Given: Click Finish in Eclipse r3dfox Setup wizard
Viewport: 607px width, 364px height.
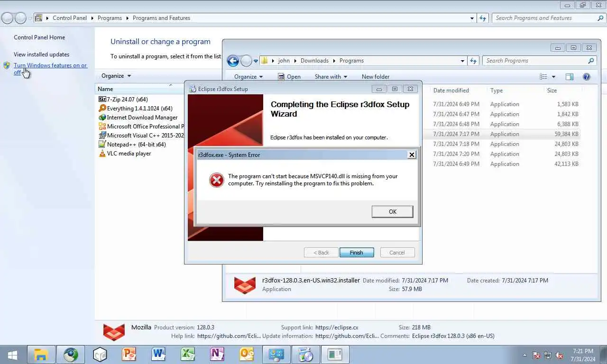Looking at the screenshot, I should point(357,253).
